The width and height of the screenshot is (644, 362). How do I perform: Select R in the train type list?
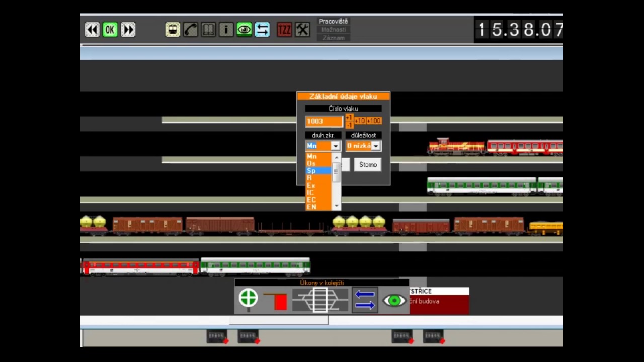click(x=318, y=178)
